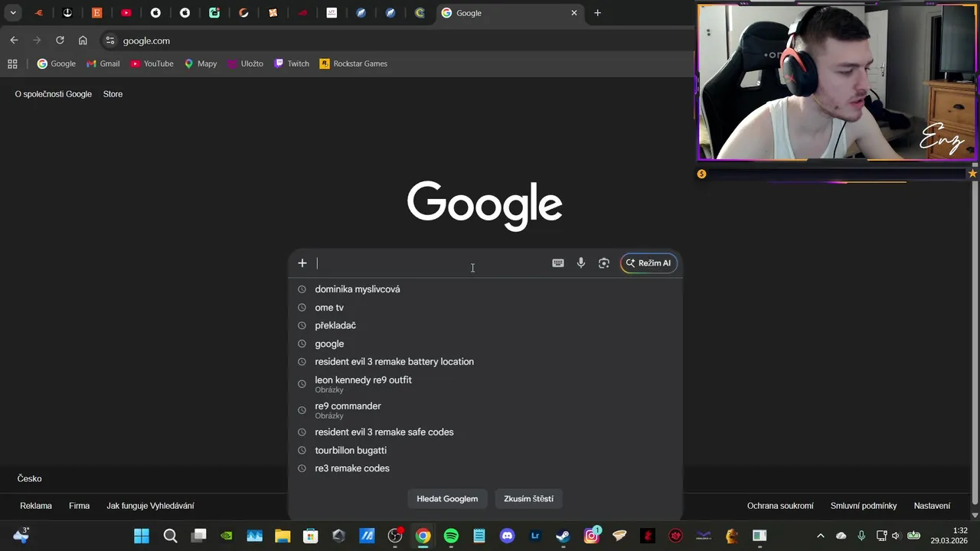This screenshot has height=551, width=980.
Task: Open Firma footer link
Action: point(79,506)
